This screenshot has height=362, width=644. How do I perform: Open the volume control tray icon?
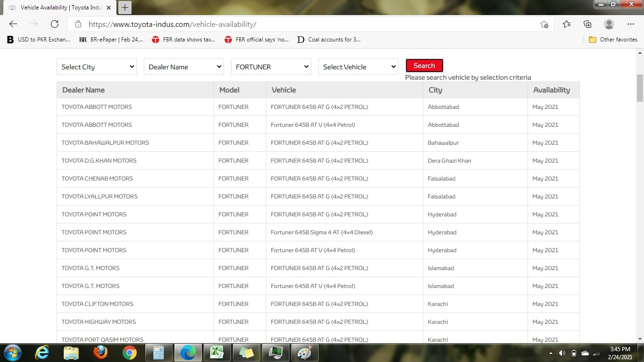[x=562, y=353]
